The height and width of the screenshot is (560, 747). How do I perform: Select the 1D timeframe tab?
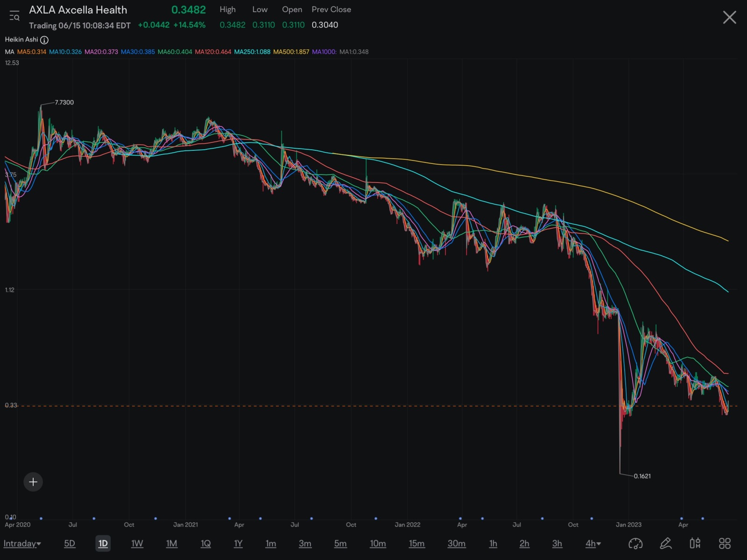point(103,544)
